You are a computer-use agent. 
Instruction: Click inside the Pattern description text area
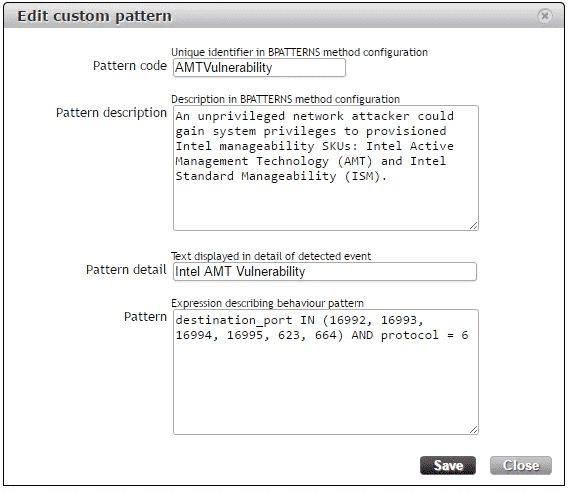pos(326,168)
